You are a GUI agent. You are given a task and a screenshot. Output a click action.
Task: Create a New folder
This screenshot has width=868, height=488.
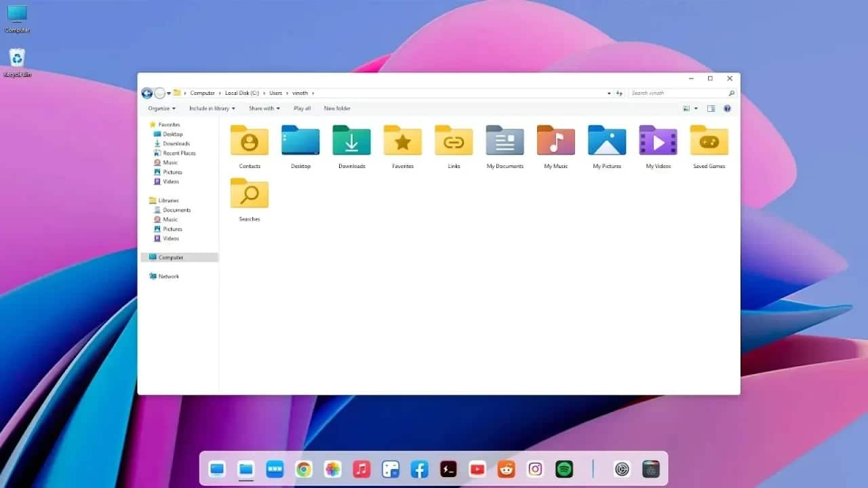tap(337, 108)
